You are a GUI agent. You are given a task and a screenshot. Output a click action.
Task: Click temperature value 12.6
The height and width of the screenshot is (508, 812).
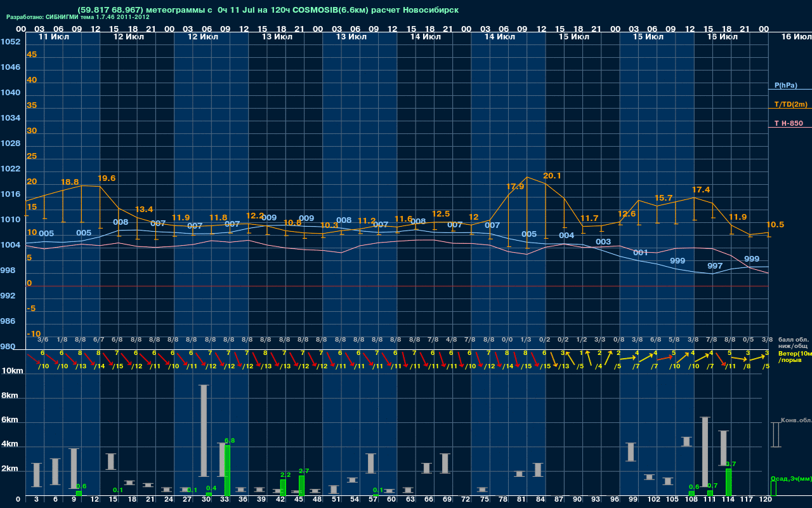pyautogui.click(x=626, y=214)
